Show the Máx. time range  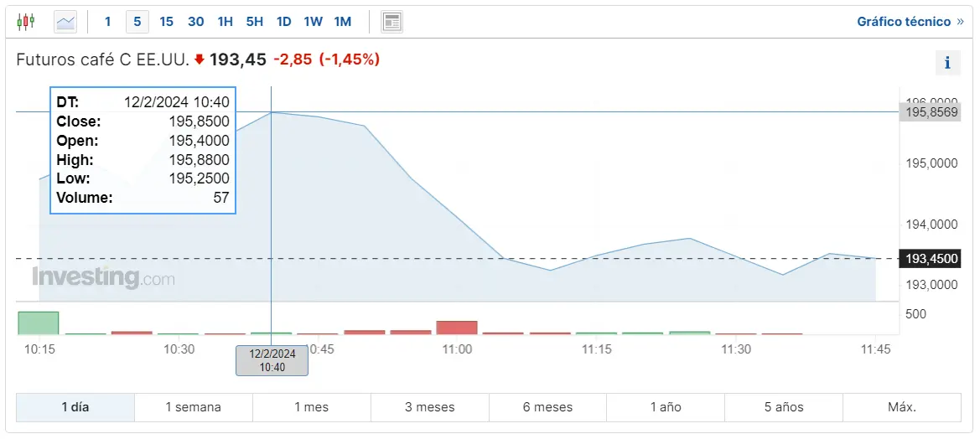tap(902, 408)
